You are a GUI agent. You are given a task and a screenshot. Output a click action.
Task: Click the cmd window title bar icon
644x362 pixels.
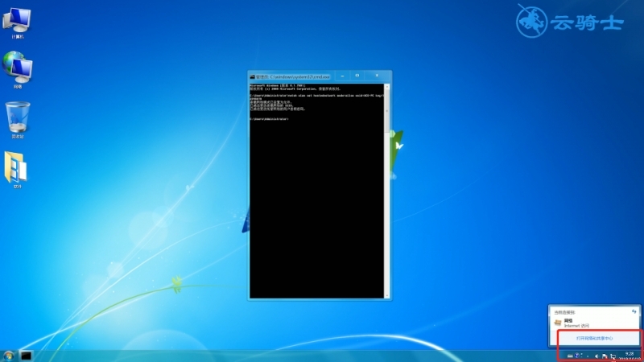[252, 76]
